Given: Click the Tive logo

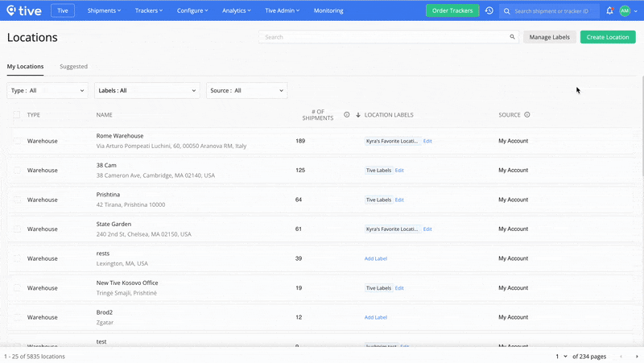Looking at the screenshot, I should pyautogui.click(x=24, y=10).
